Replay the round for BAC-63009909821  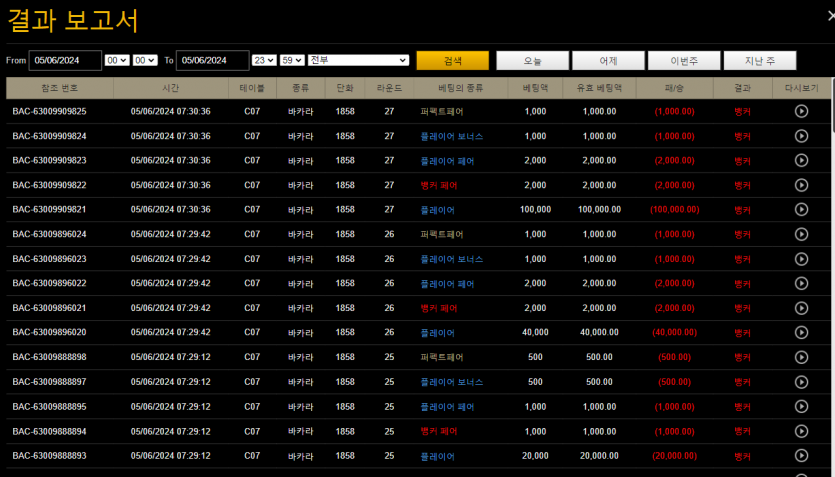[801, 209]
